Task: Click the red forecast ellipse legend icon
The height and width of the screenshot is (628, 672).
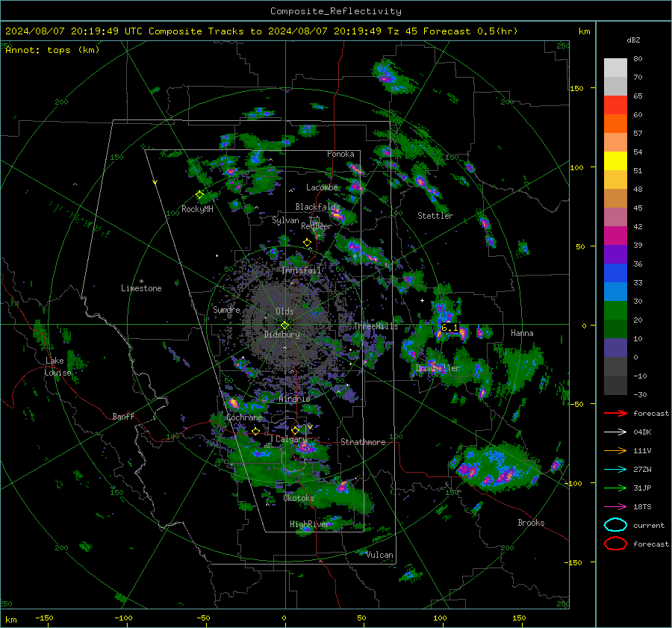Action: 615,544
